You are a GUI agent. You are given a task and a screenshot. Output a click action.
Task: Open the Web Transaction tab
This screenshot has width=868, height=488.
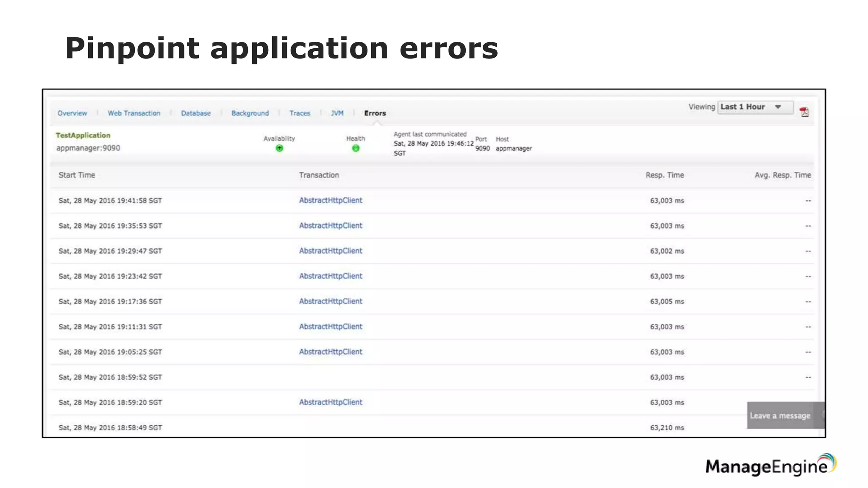[x=134, y=113]
